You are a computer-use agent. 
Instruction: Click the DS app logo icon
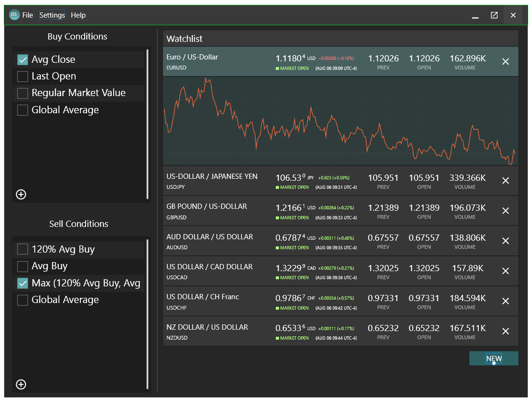click(x=14, y=15)
